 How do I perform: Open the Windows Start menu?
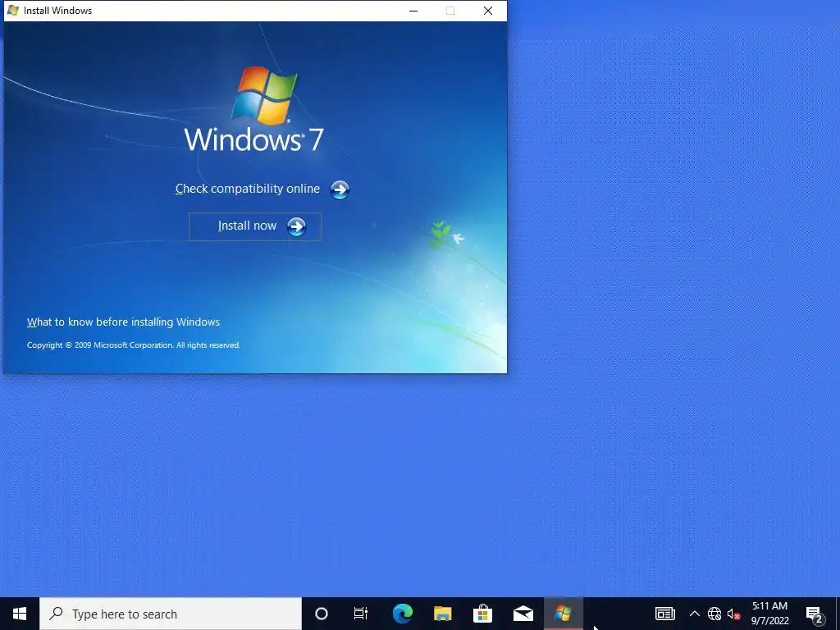pos(20,614)
